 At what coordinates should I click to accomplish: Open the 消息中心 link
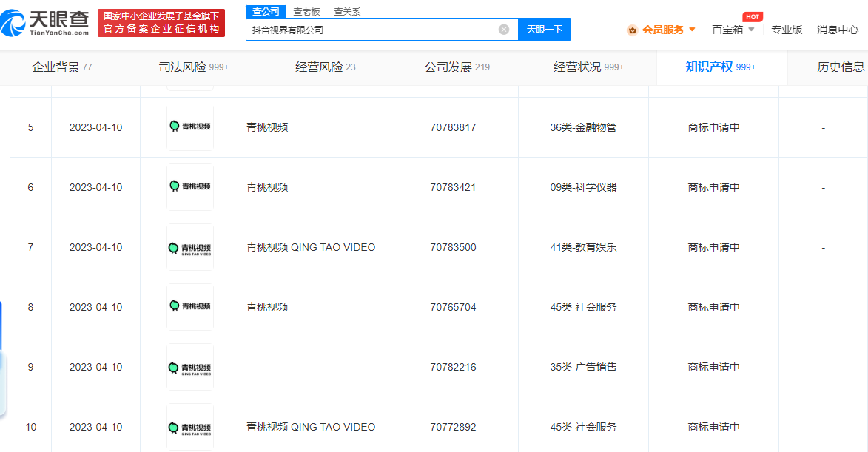click(x=838, y=30)
